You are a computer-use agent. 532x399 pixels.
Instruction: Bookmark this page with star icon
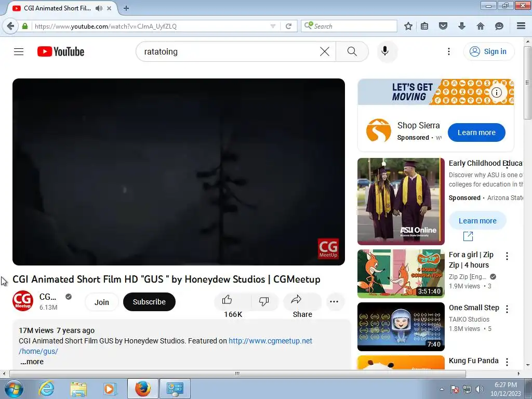click(408, 26)
